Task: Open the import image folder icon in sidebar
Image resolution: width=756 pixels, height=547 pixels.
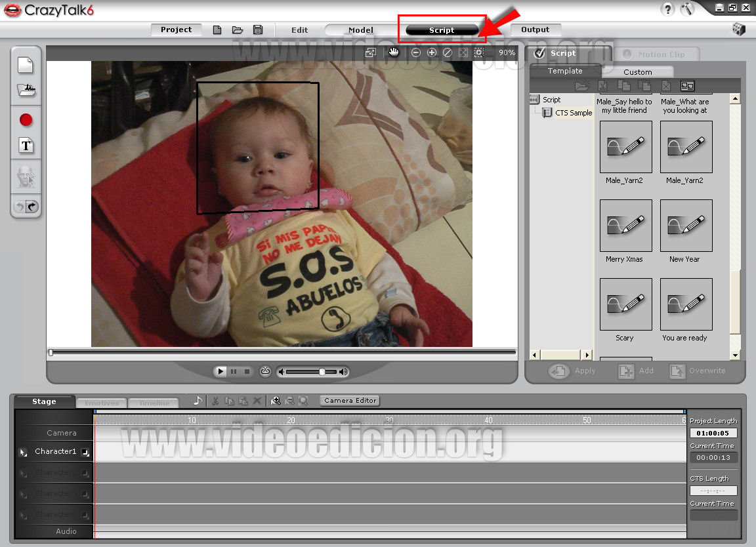Action: (26, 91)
